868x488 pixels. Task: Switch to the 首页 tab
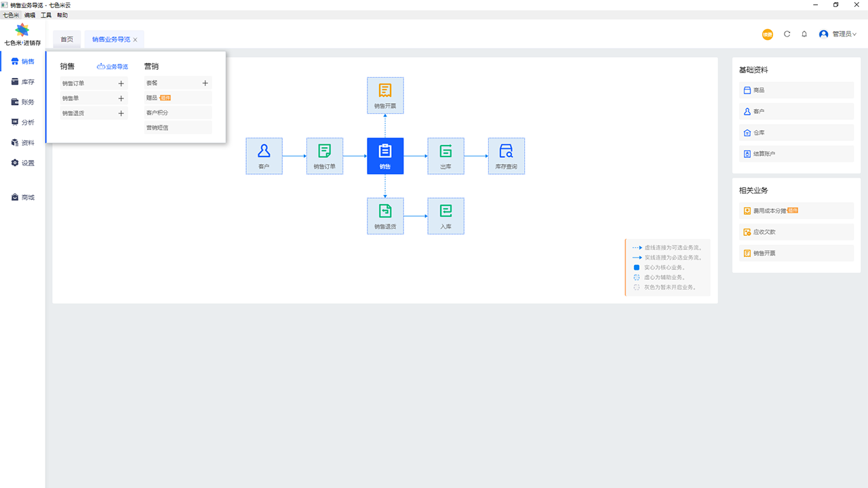[66, 39]
